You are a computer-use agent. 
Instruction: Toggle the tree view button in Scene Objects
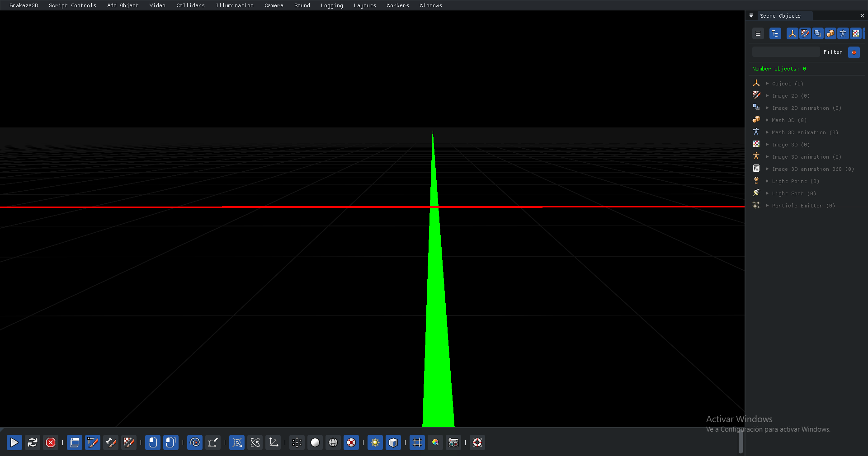coord(775,33)
